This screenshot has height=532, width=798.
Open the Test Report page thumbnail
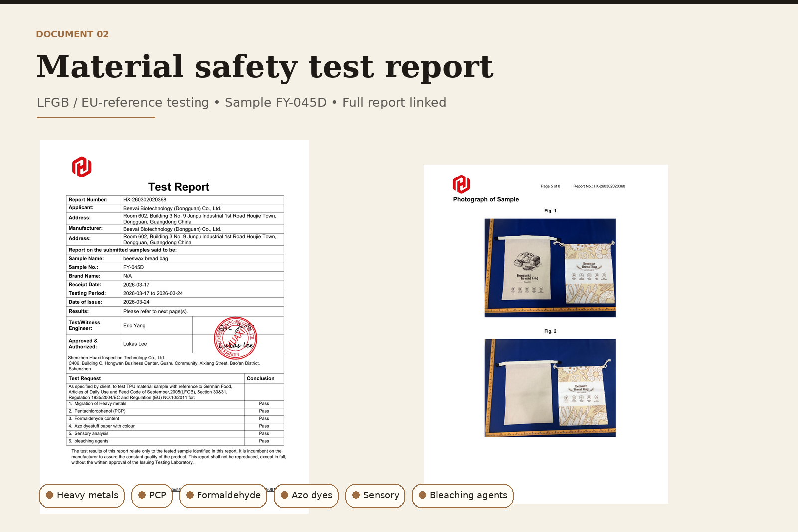[x=174, y=327]
